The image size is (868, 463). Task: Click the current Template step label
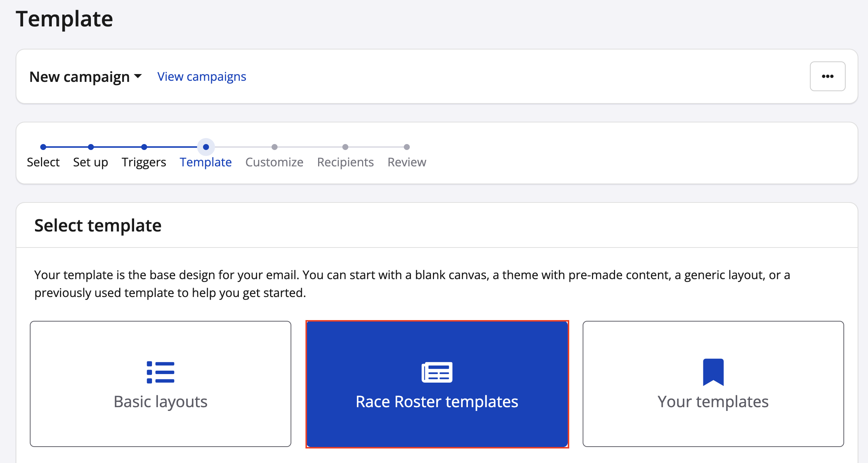pos(206,162)
